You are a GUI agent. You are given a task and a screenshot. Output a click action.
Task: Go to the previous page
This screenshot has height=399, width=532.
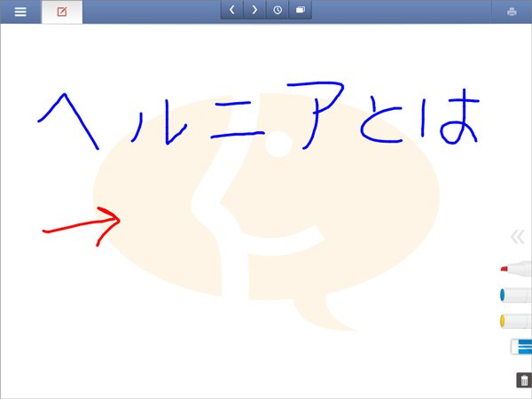(232, 10)
